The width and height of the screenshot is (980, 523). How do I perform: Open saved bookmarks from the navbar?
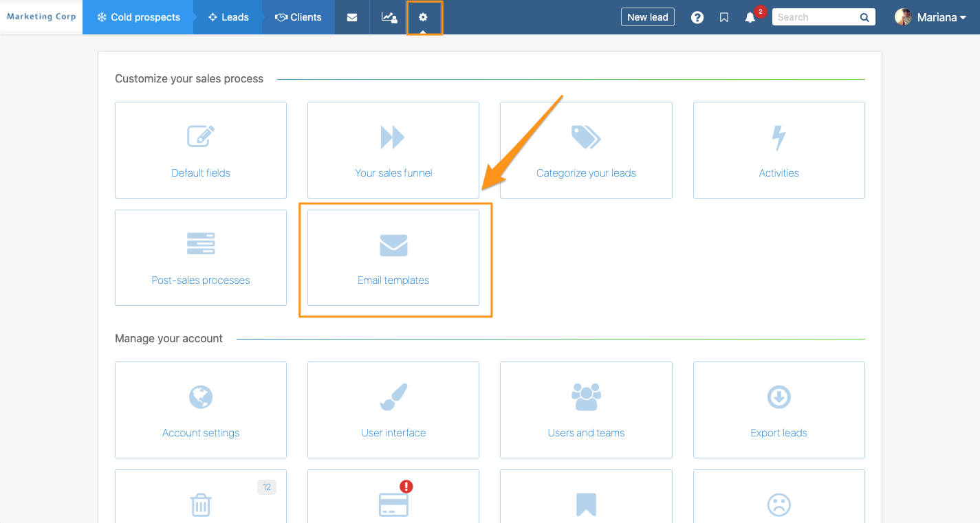[x=723, y=16]
